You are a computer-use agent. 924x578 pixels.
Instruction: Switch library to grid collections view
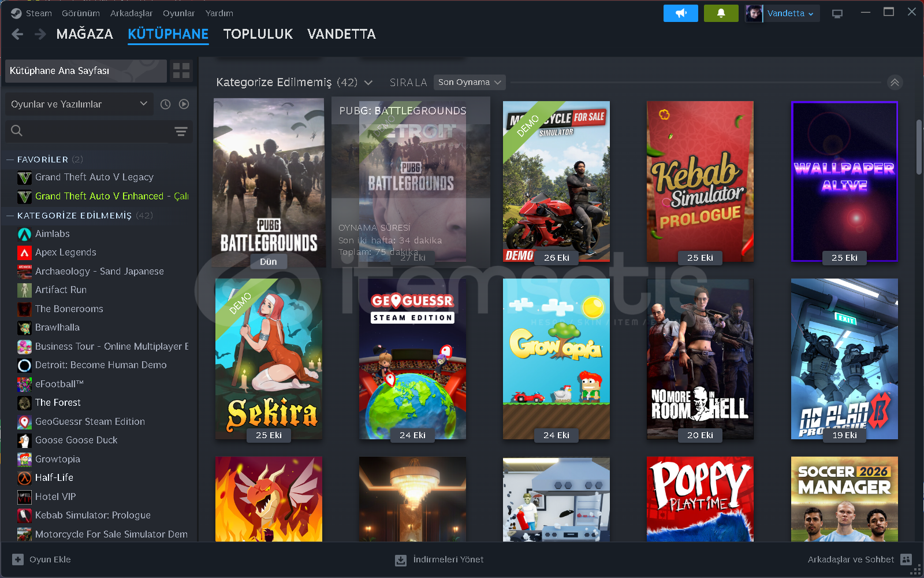[181, 71]
